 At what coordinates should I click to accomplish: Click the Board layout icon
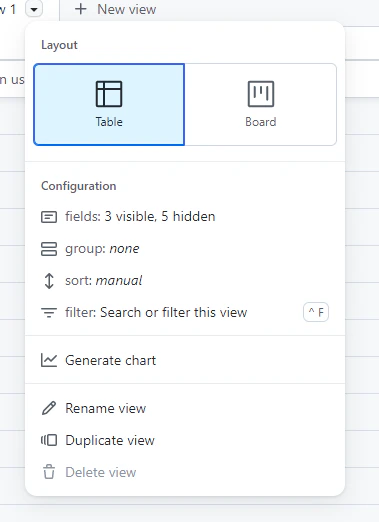261,94
